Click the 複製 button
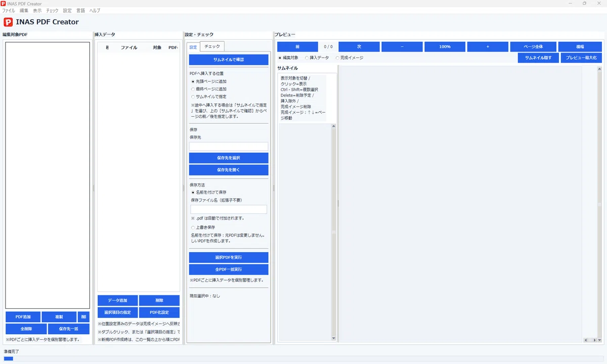 tap(59, 317)
